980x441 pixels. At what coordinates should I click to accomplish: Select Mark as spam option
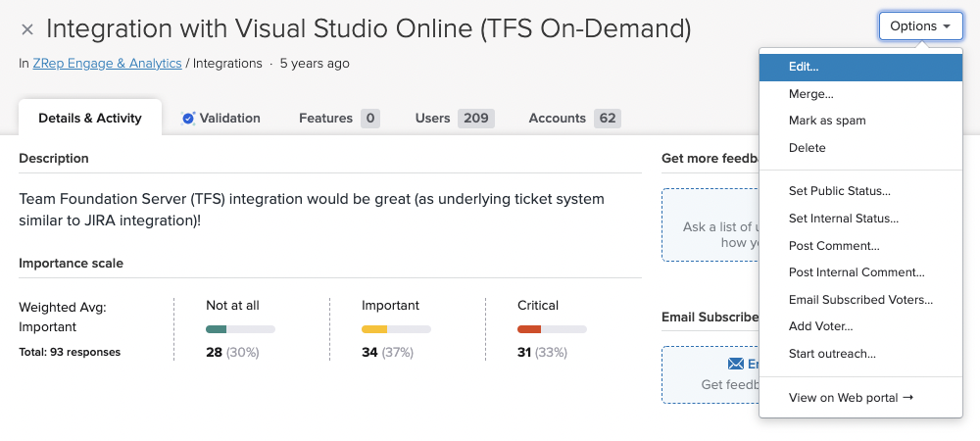pyautogui.click(x=860, y=121)
